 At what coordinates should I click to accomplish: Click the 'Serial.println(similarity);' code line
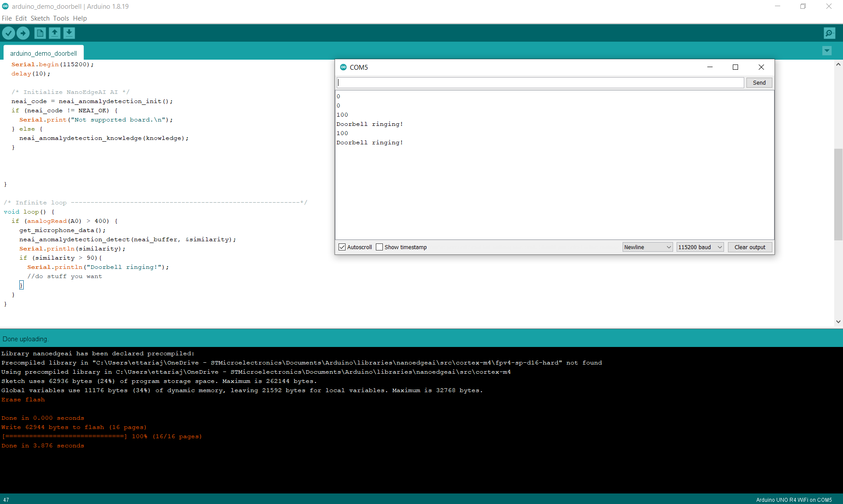coord(72,249)
